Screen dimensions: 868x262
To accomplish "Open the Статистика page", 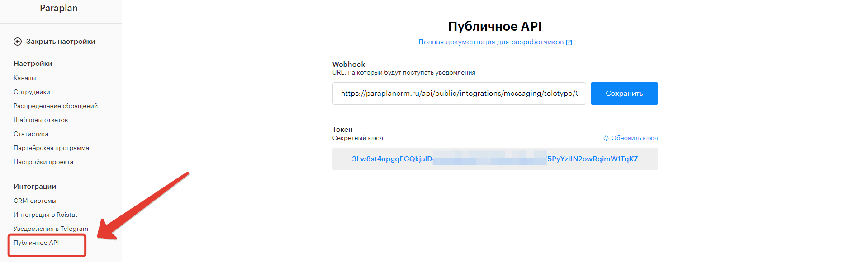I will click(x=31, y=134).
